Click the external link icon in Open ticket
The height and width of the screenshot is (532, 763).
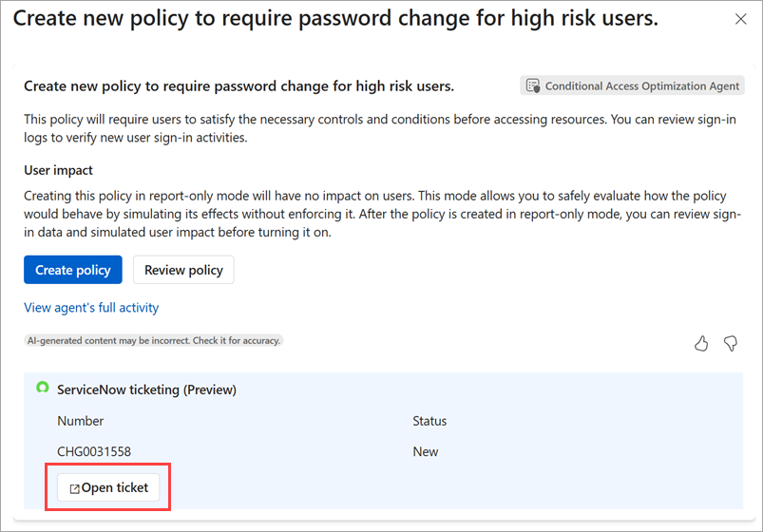point(74,489)
